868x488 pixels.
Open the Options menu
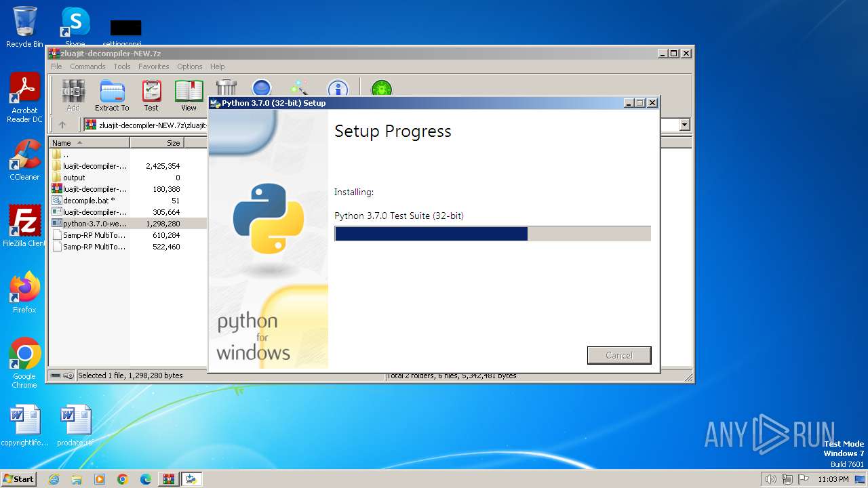tap(190, 66)
